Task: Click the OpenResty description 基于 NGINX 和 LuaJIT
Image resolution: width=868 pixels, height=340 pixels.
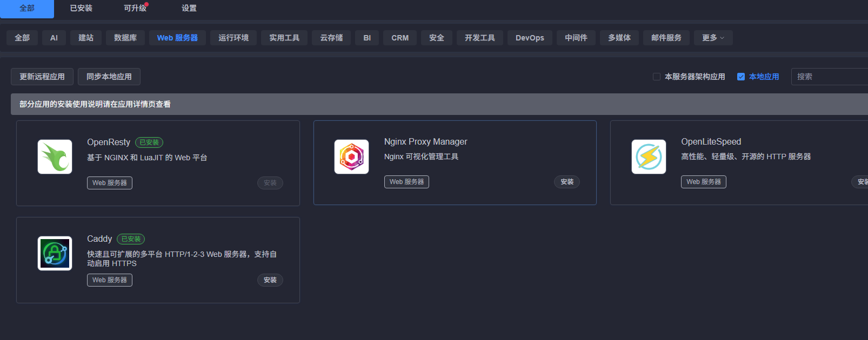Action: click(x=147, y=158)
